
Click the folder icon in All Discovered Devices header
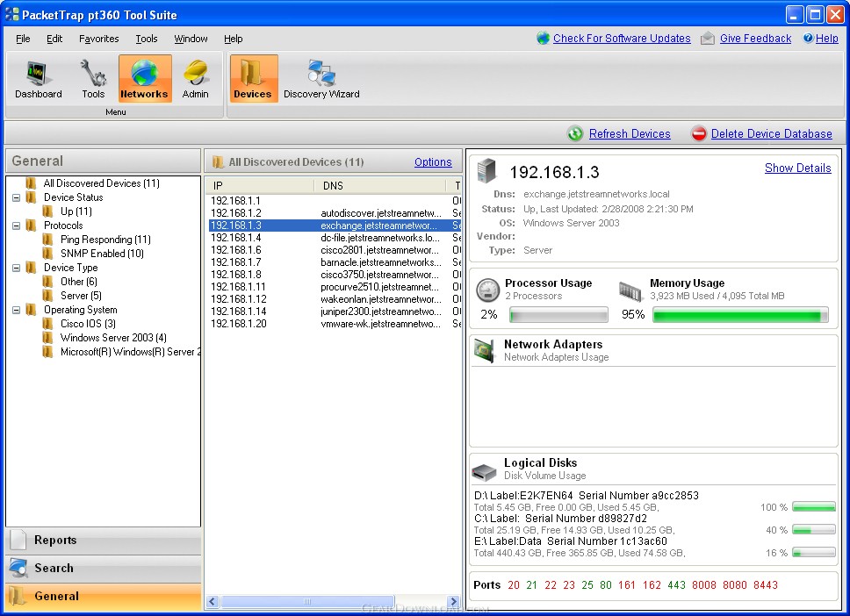pos(218,162)
